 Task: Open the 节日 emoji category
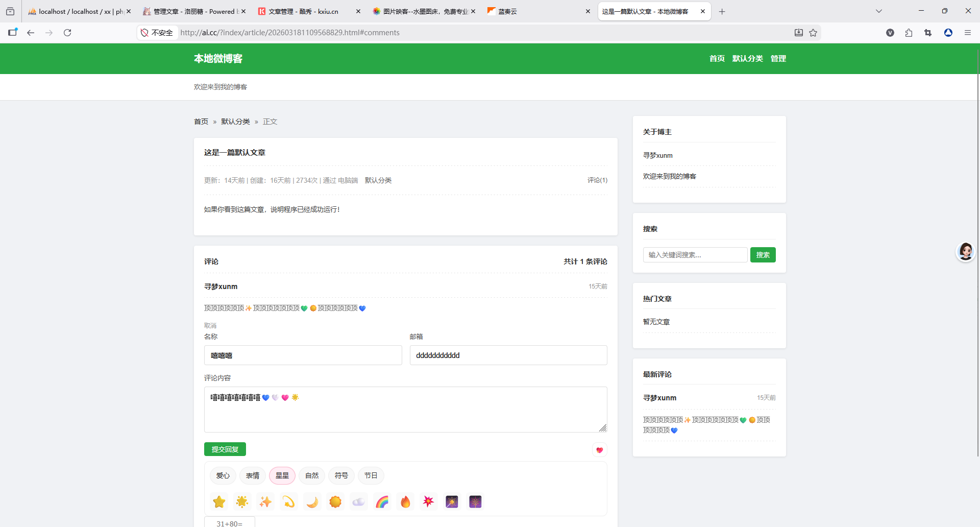371,475
